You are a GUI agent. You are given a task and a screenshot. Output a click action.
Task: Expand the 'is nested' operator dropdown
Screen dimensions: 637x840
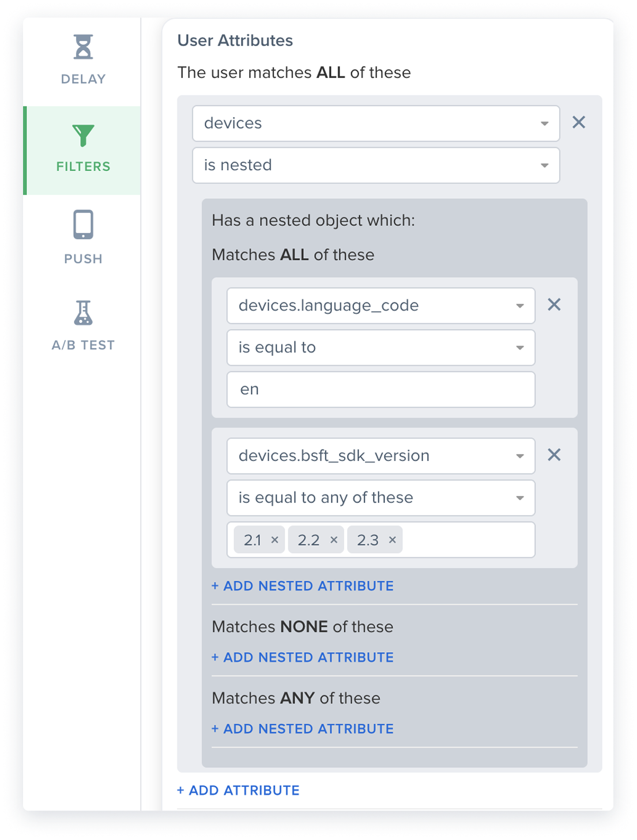[x=376, y=165]
